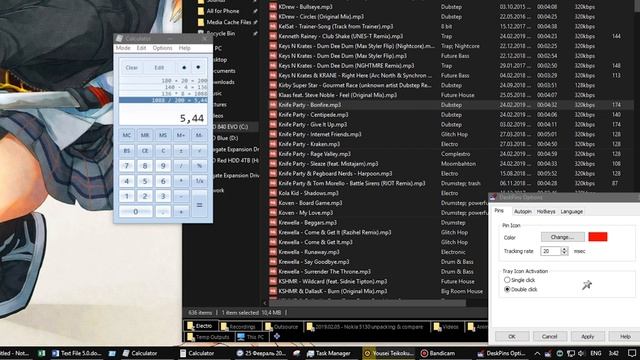Viewport: 640px width, 360px height.
Task: Click the horizontal scrollbar under the file list
Action: pos(367,303)
